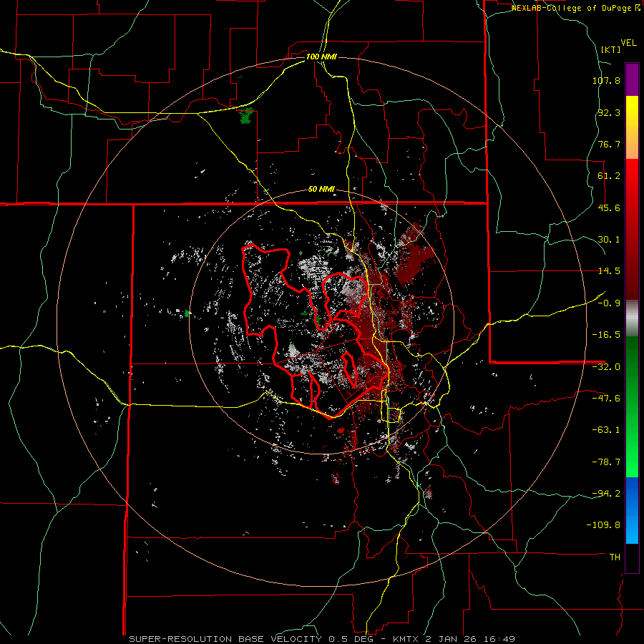Image resolution: width=644 pixels, height=644 pixels.
Task: Click the 61.2 velocity scale value
Action: click(x=609, y=176)
